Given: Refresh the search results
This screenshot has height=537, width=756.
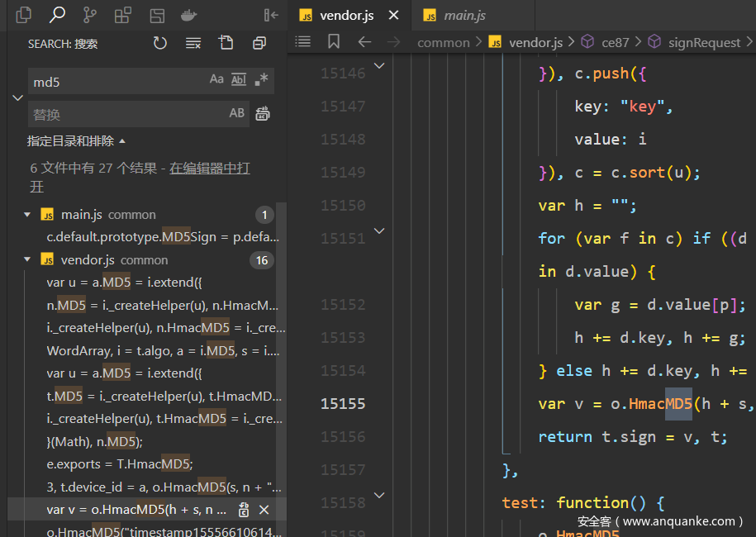Looking at the screenshot, I should coord(160,43).
